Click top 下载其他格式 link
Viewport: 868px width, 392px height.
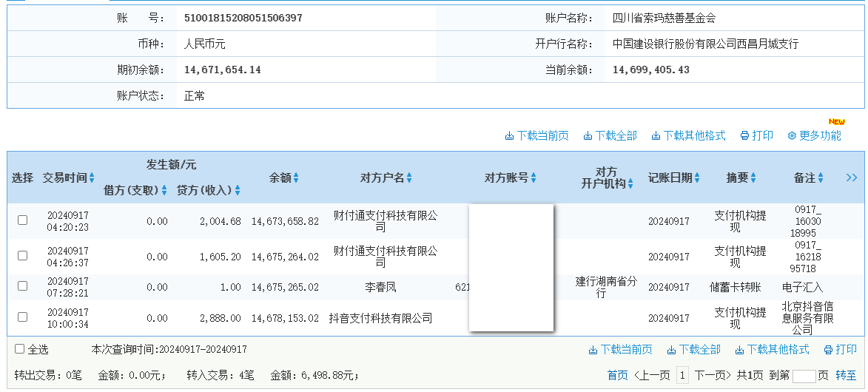[x=689, y=135]
